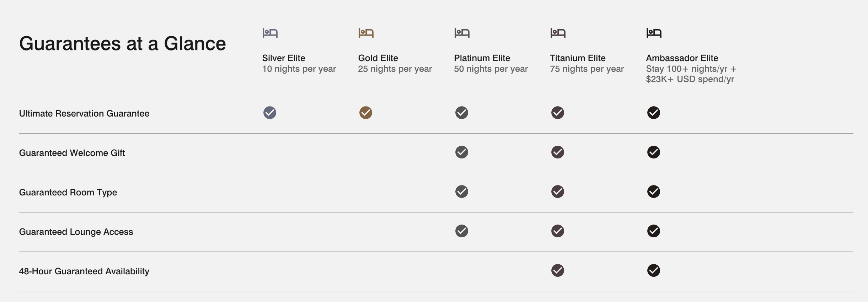Select the Ultimate Reservation Guarantee row label
The width and height of the screenshot is (868, 302).
84,114
